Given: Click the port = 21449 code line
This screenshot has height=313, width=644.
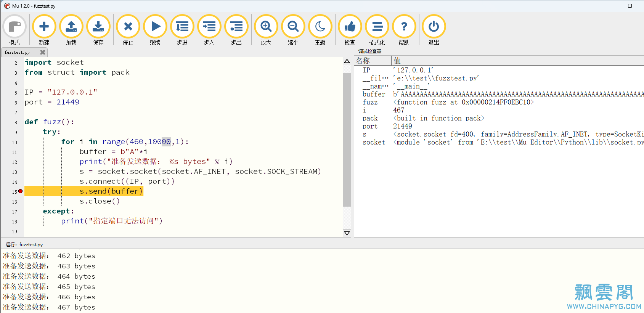Looking at the screenshot, I should (x=52, y=102).
